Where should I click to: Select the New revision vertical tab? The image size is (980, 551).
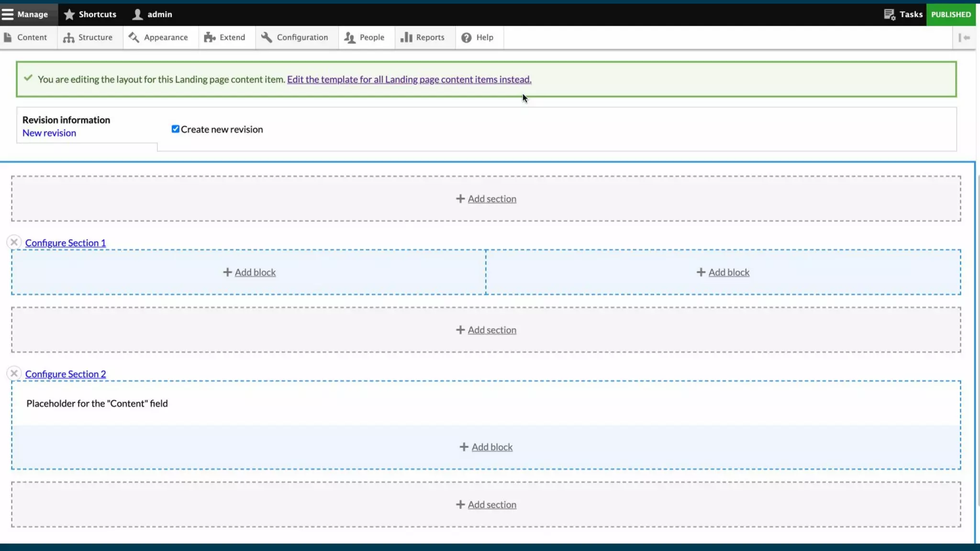[x=49, y=133]
